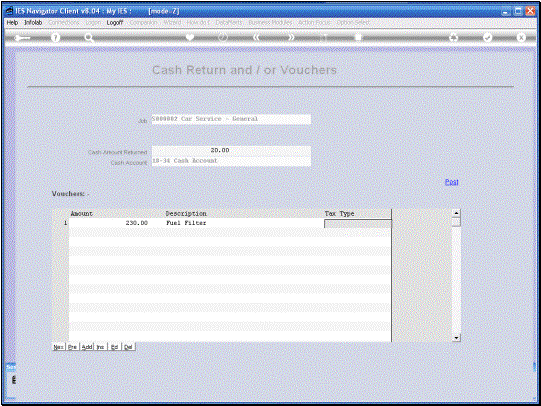The width and height of the screenshot is (541, 406).
Task: Click the round X cancel icon
Action: pos(521,37)
